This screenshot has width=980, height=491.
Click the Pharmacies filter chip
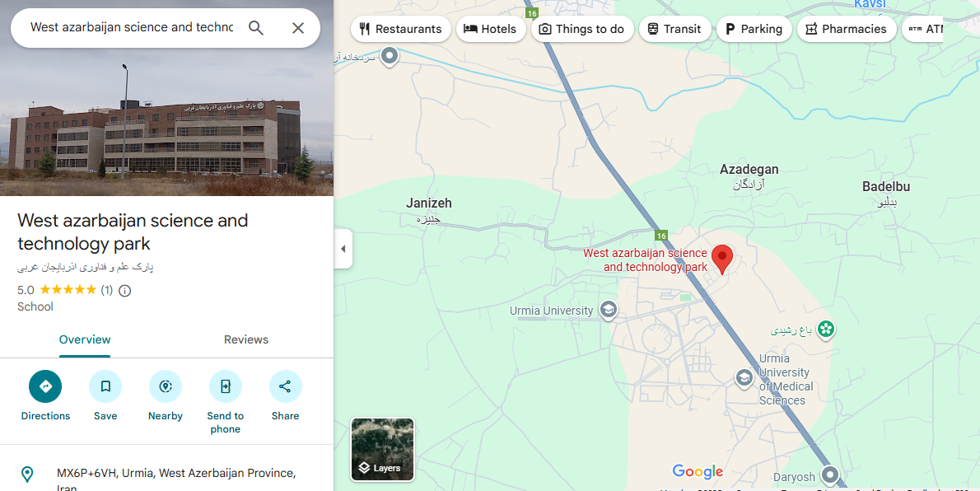pyautogui.click(x=847, y=29)
